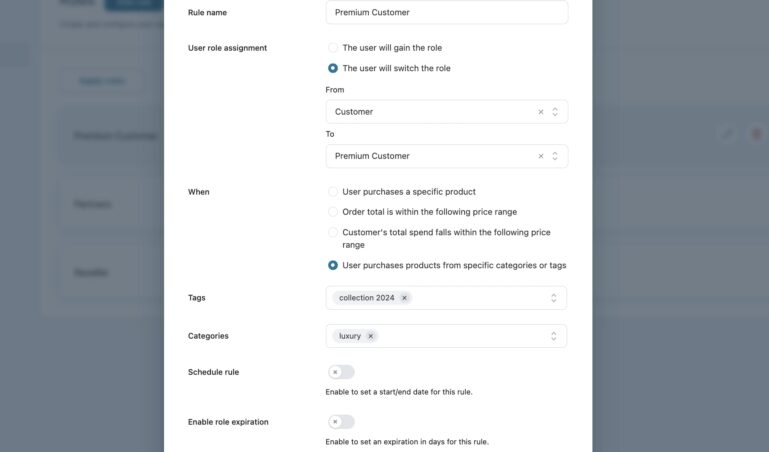Image resolution: width=769 pixels, height=452 pixels.
Task: Select 'Customer's total spend' price range option
Action: [333, 232]
